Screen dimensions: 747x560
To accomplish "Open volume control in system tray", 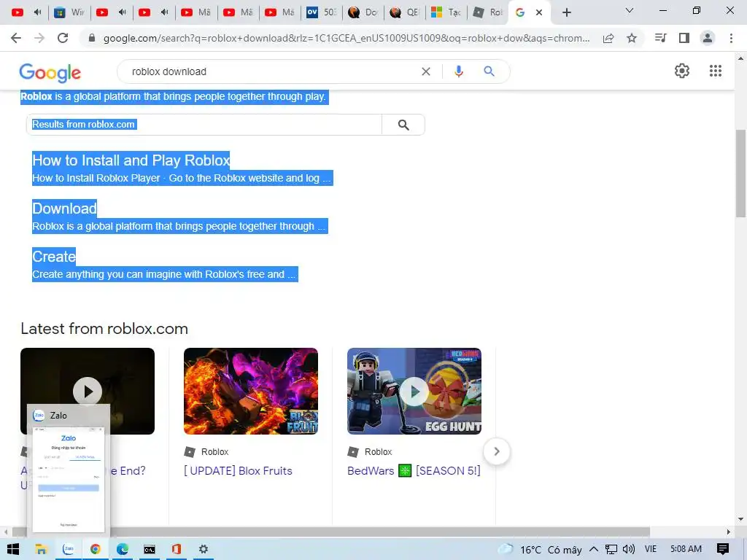I will (x=628, y=550).
